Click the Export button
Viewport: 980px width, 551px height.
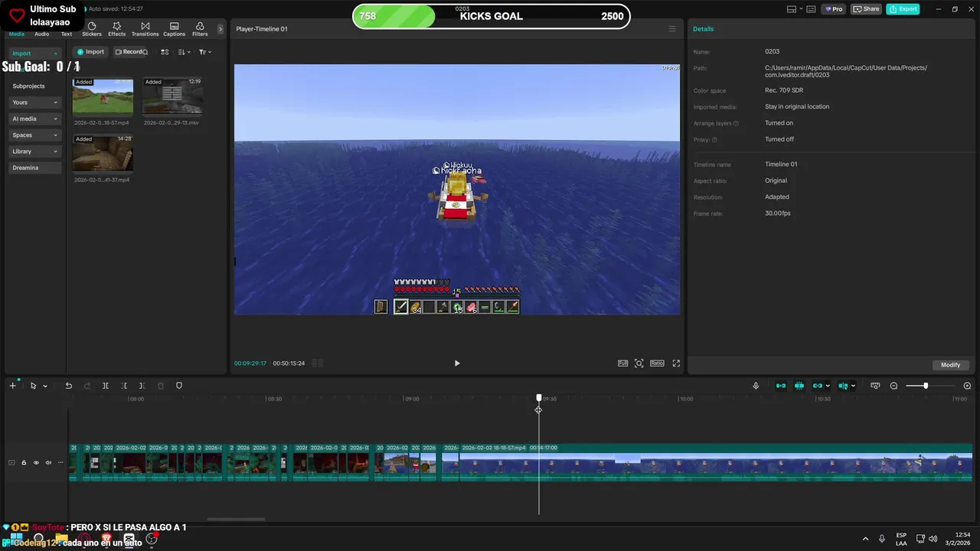click(903, 9)
